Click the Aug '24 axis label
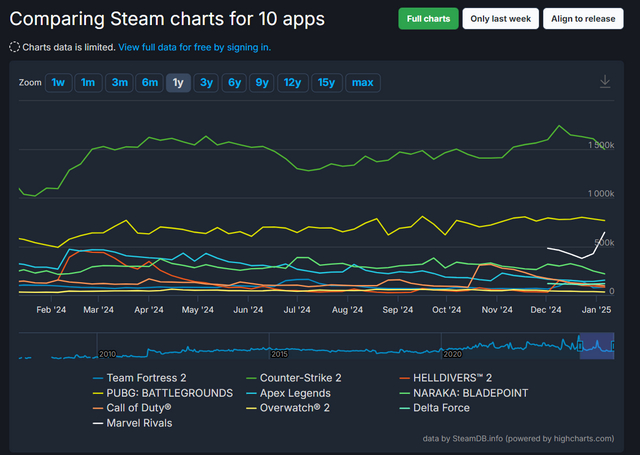 pos(347,310)
